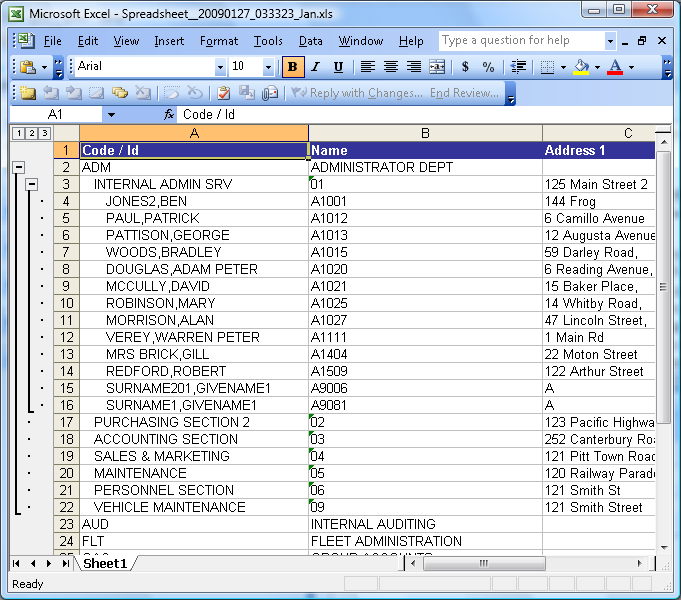
Task: Click the Excel workbook icon in menu bar
Action: pyautogui.click(x=26, y=41)
